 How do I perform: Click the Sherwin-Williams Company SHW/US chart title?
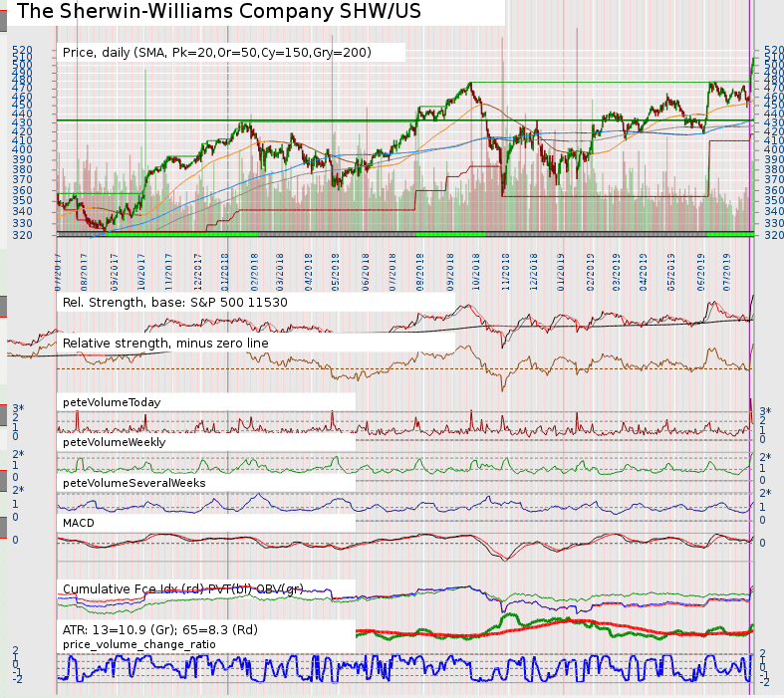pyautogui.click(x=219, y=11)
